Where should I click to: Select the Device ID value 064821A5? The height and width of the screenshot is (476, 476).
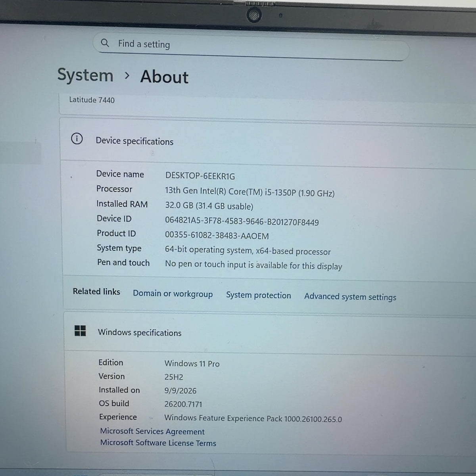242,222
